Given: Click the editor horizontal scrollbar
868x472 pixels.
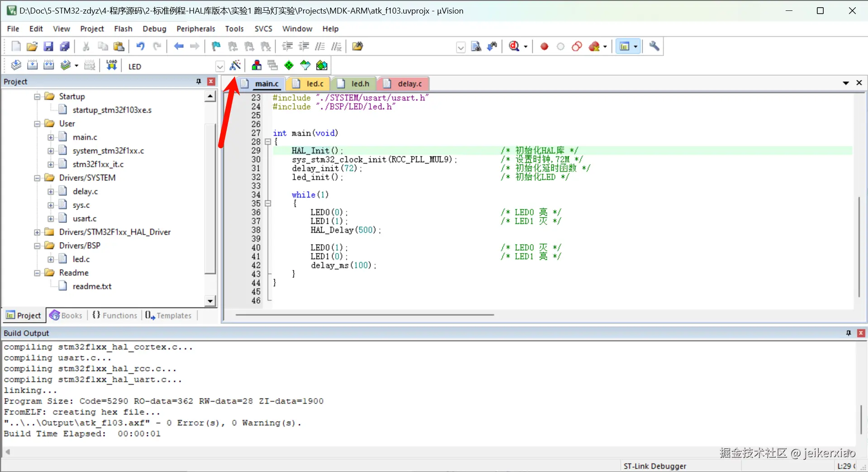Looking at the screenshot, I should 364,315.
